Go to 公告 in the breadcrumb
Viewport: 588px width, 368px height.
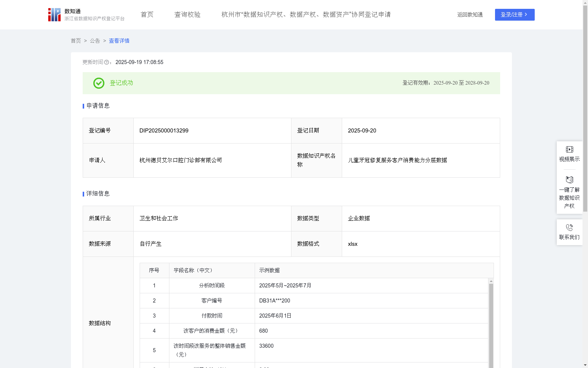(95, 41)
